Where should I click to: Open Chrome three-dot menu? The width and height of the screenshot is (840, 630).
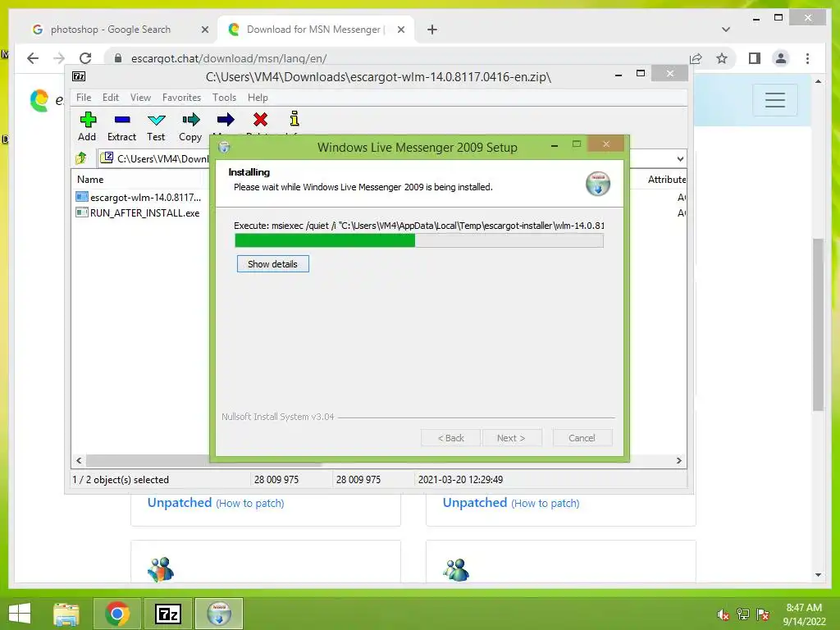807,58
